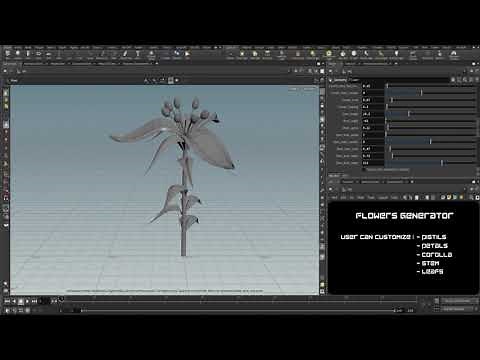
Task: Open the Edit menu in network editor
Action: tap(344, 198)
